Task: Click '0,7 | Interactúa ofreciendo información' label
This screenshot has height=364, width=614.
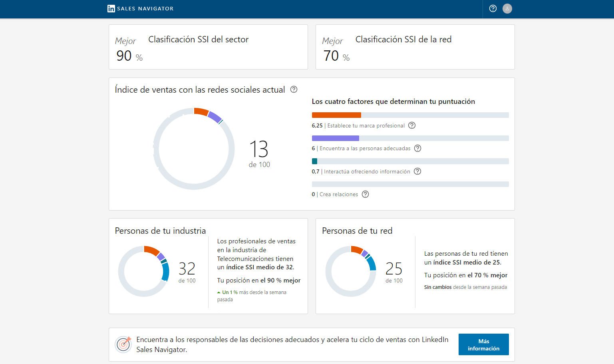Action: pos(361,171)
